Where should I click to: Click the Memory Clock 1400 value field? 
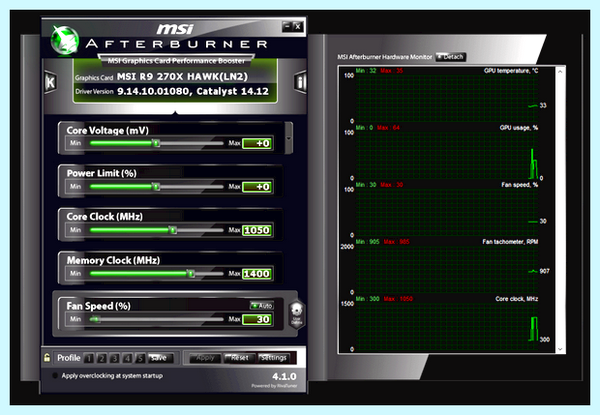[x=258, y=274]
